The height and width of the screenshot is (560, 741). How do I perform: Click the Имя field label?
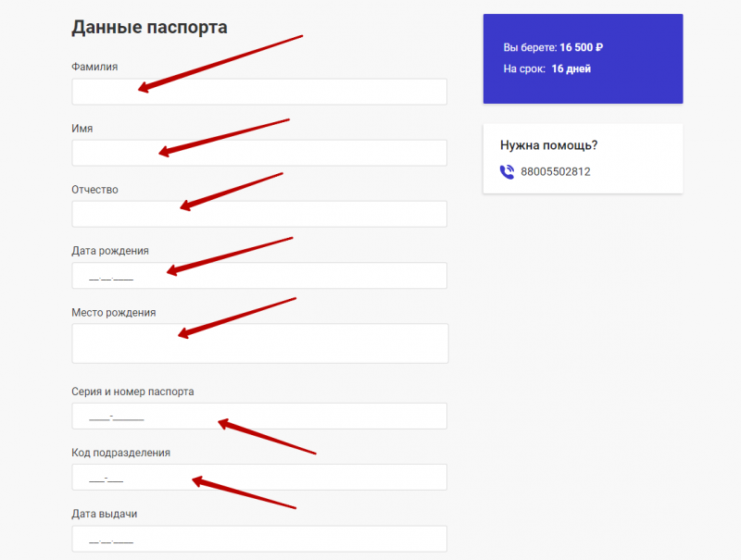(82, 129)
